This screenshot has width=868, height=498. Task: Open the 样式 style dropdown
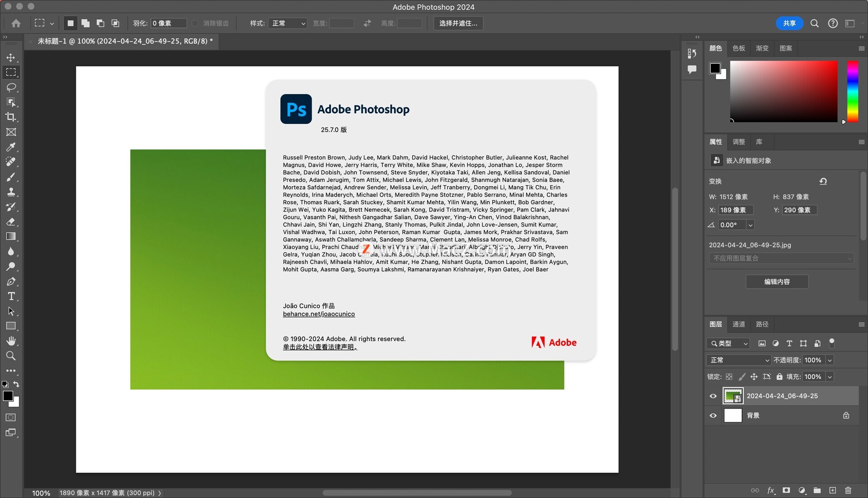click(x=288, y=23)
